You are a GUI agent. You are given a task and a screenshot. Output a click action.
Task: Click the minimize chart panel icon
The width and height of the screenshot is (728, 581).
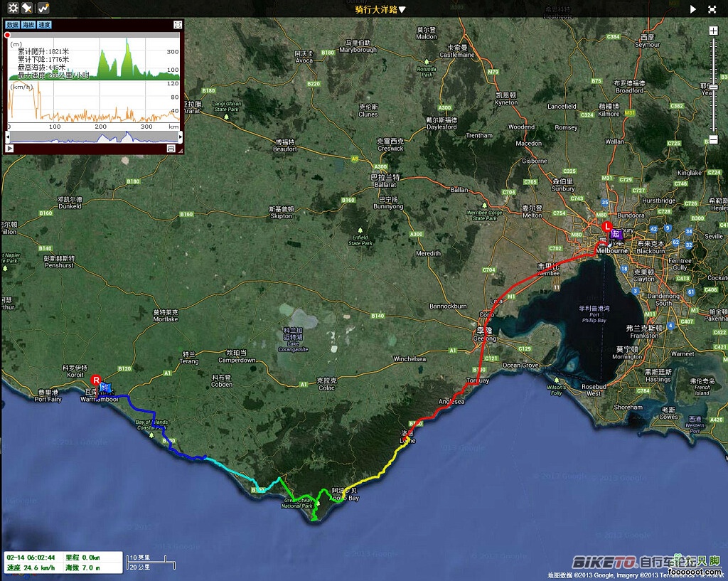click(x=171, y=148)
